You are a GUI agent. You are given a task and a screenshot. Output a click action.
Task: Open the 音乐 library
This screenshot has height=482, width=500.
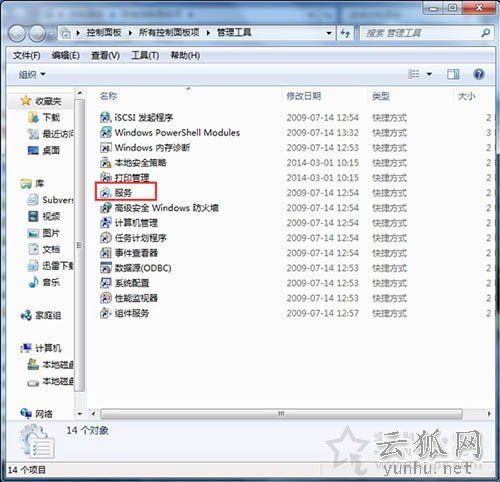44,282
